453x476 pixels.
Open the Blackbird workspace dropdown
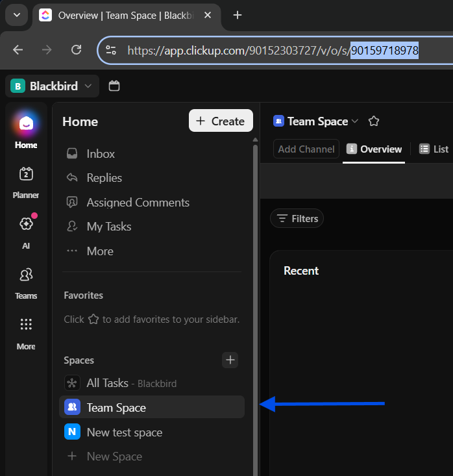click(x=52, y=86)
